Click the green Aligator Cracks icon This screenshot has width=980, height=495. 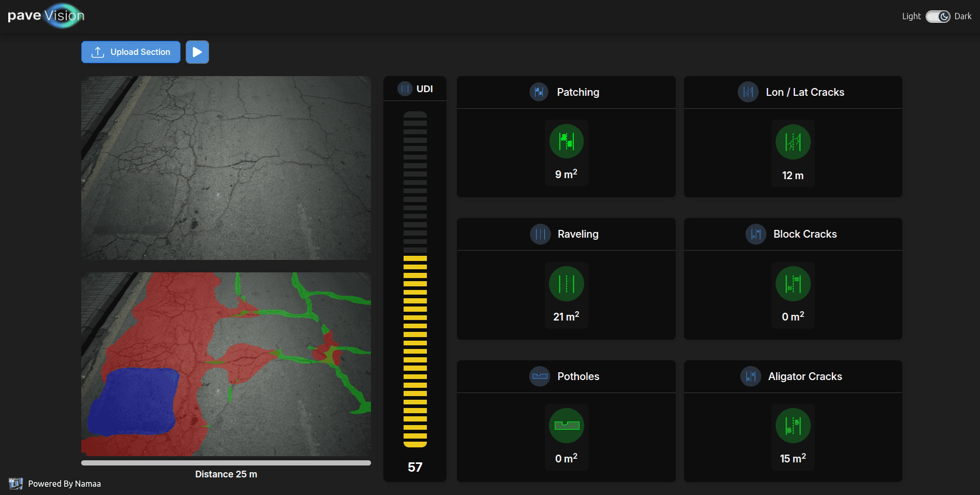(x=793, y=426)
